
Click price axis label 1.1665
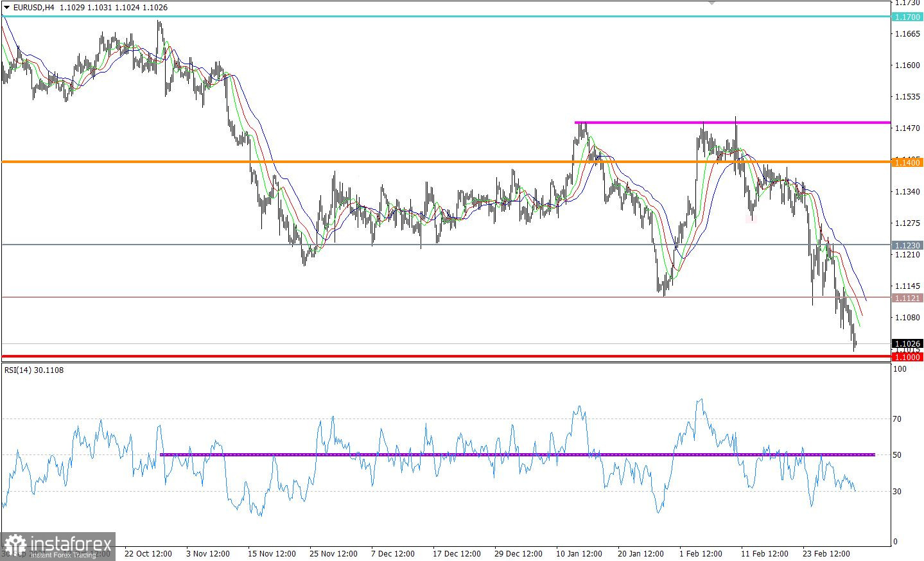pos(907,33)
